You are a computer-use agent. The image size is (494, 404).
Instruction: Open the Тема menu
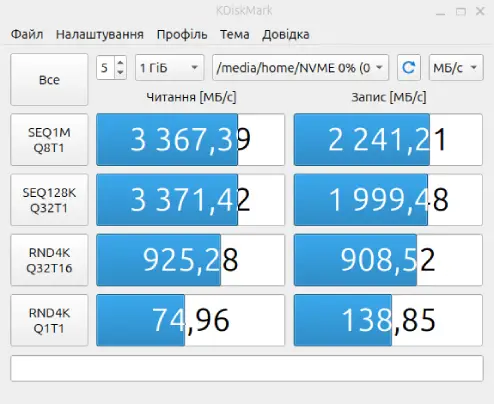click(235, 34)
